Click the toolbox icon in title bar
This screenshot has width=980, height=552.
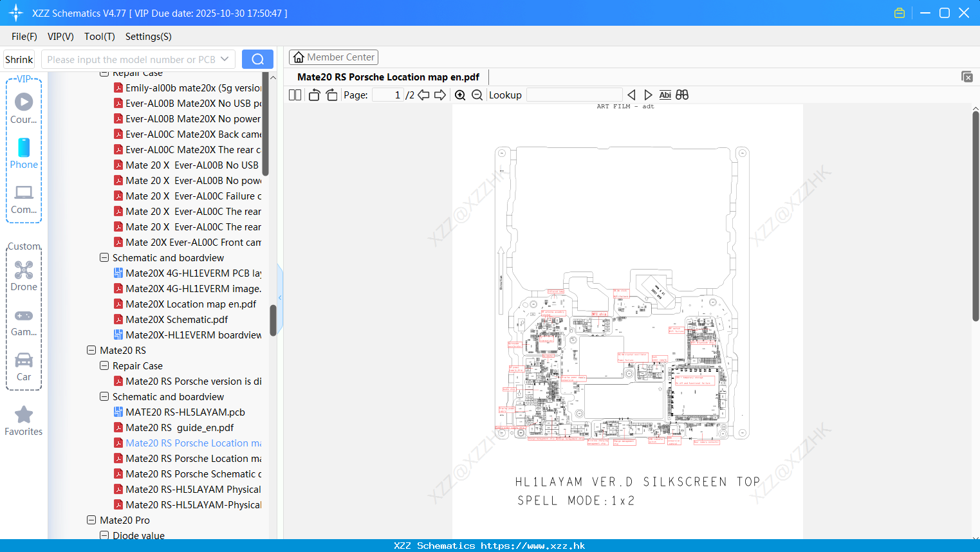point(900,13)
